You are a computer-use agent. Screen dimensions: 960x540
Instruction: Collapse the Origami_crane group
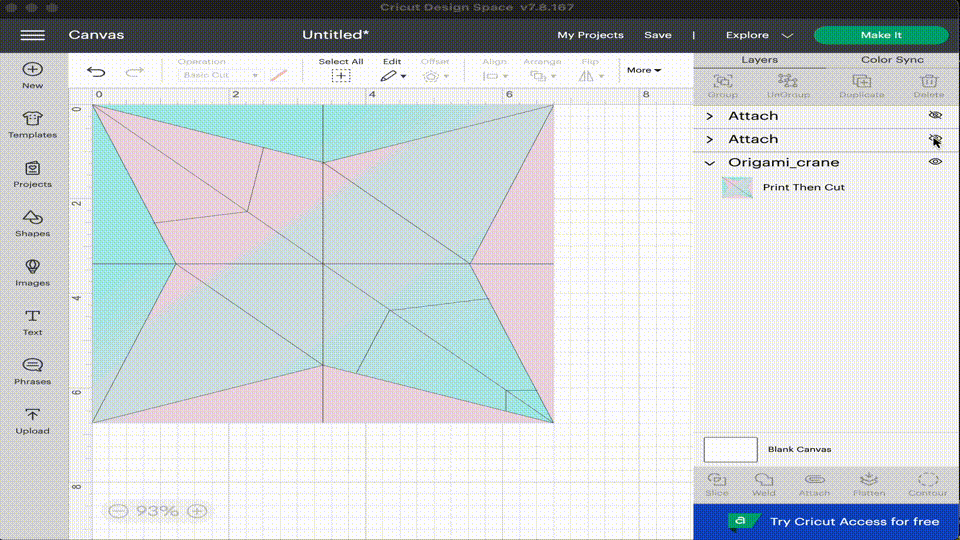pos(710,163)
